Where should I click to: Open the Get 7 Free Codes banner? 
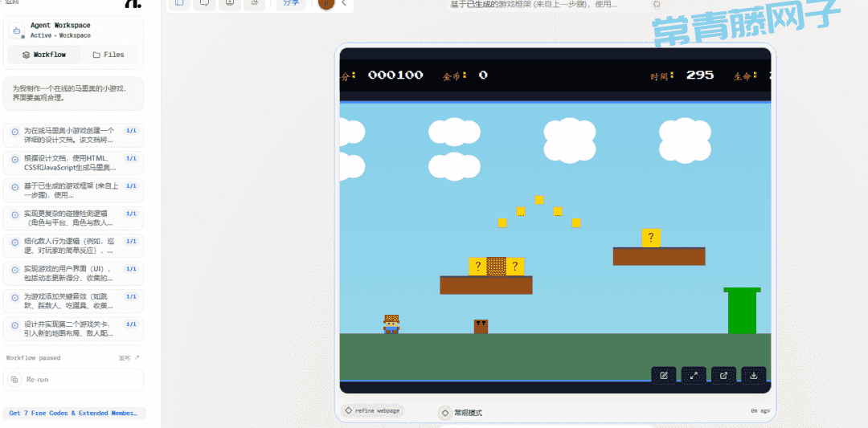click(74, 413)
